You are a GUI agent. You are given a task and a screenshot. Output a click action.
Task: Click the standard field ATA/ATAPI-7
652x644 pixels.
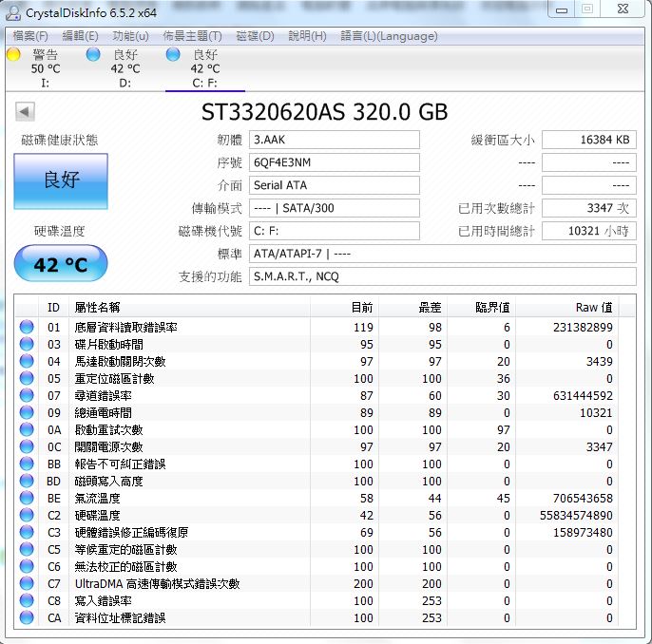pyautogui.click(x=443, y=254)
